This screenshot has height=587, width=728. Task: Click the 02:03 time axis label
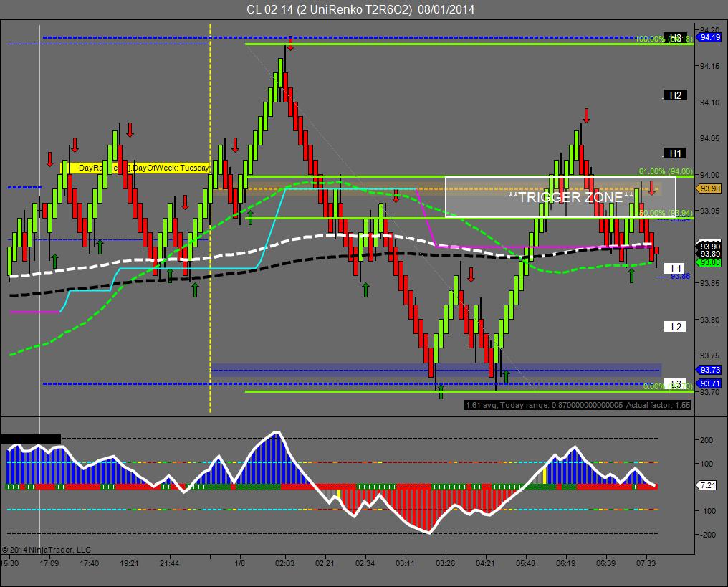(x=284, y=563)
